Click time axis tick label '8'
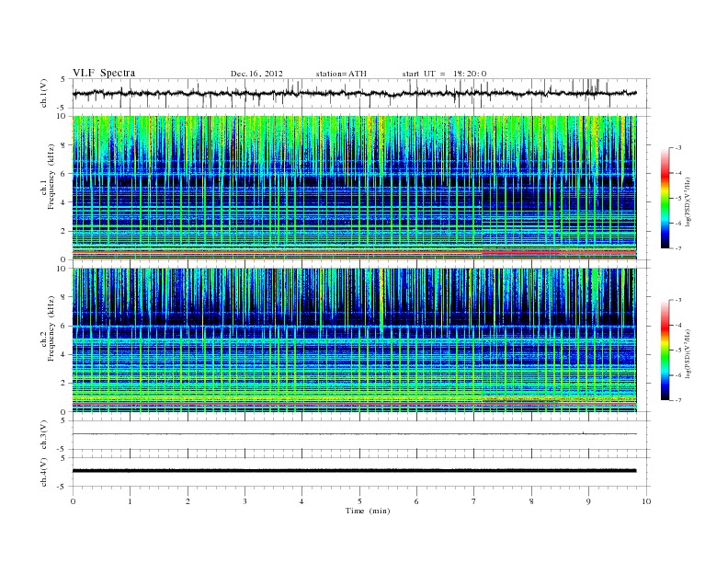728x563 pixels. coord(531,501)
